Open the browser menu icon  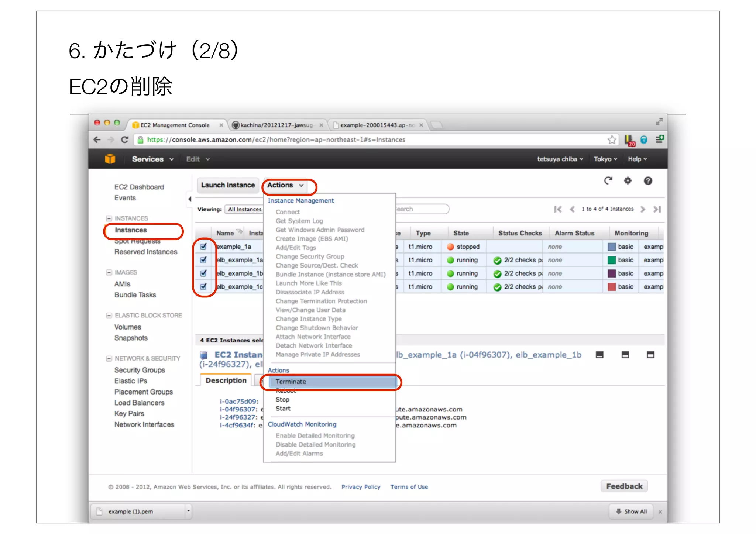(x=659, y=139)
